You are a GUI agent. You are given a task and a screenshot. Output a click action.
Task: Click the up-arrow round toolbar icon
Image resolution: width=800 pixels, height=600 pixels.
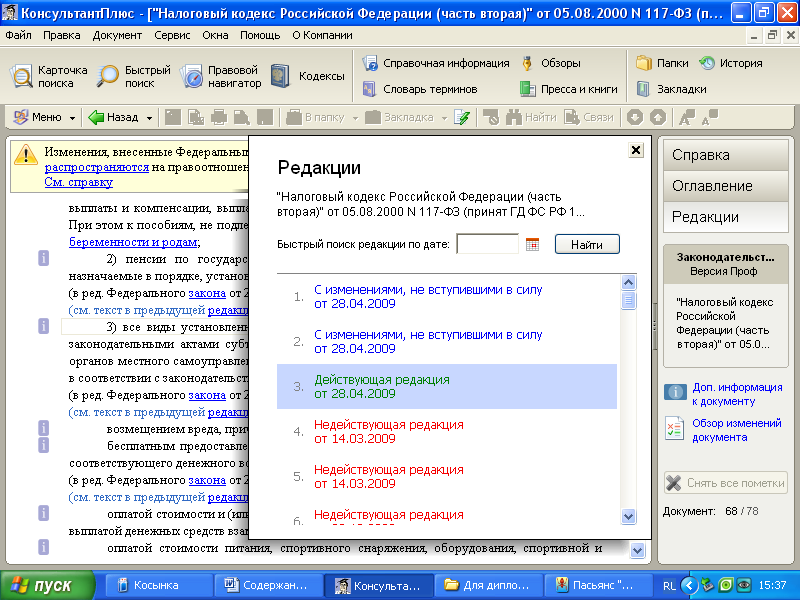coord(658,117)
